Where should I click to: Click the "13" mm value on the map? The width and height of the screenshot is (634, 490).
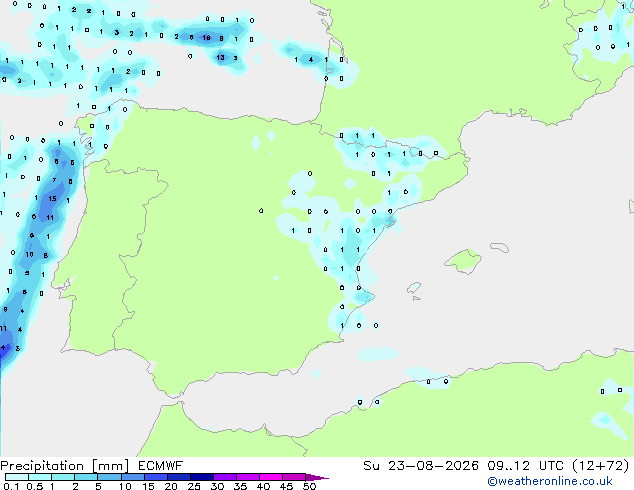pos(220,57)
